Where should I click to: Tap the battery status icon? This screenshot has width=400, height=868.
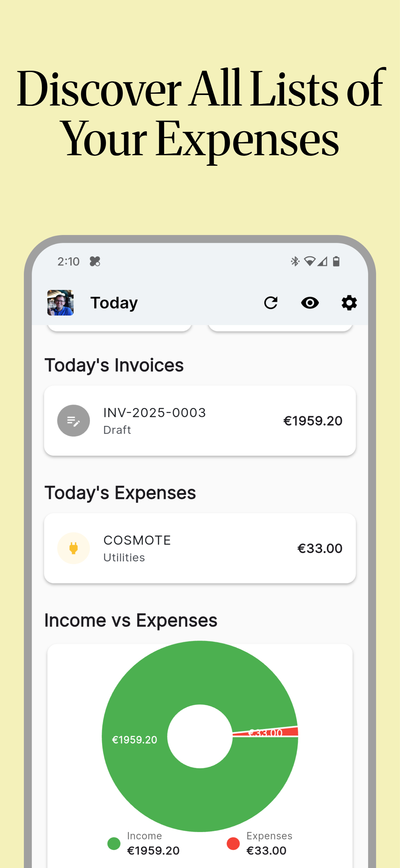336,261
